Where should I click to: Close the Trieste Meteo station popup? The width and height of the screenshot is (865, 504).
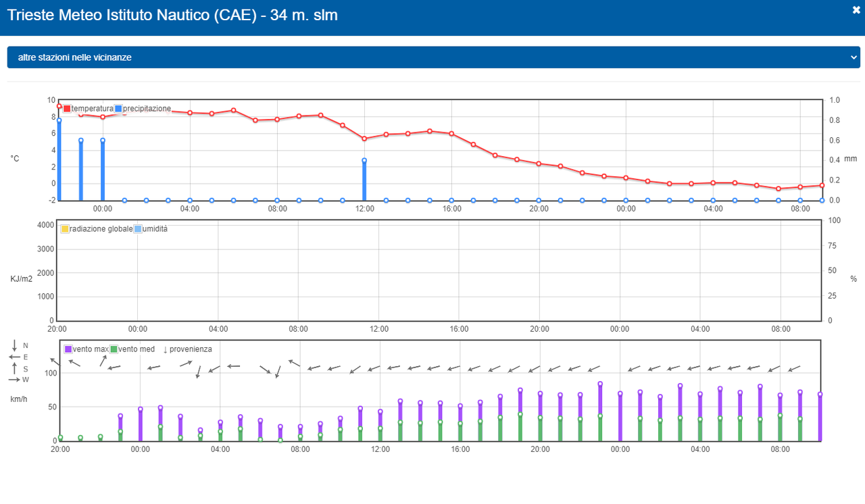point(856,9)
